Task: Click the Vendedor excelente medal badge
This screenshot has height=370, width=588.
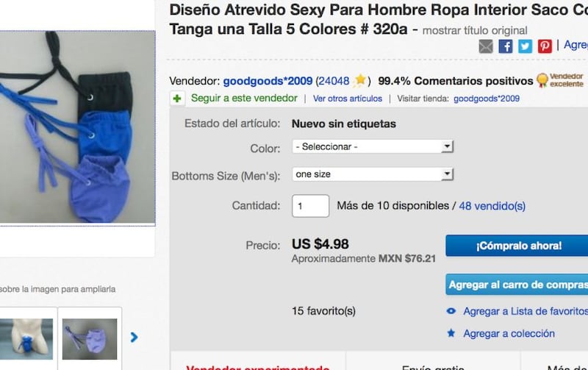Action: click(x=560, y=80)
